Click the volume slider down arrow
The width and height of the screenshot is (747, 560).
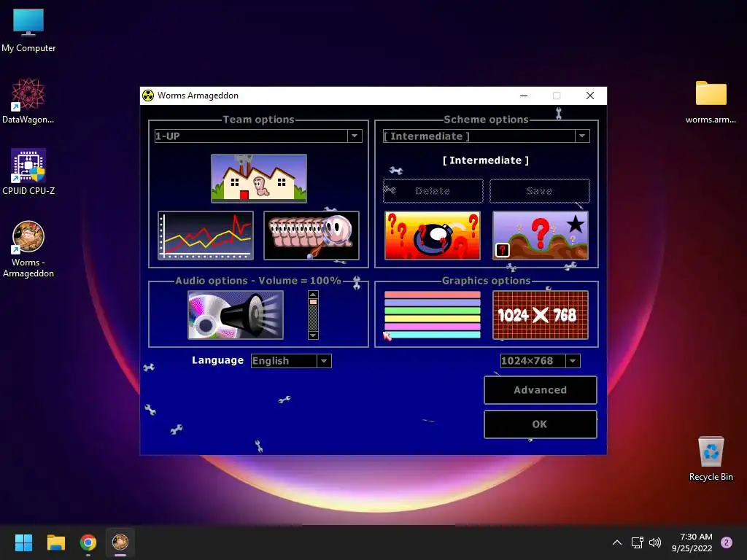[x=313, y=335]
